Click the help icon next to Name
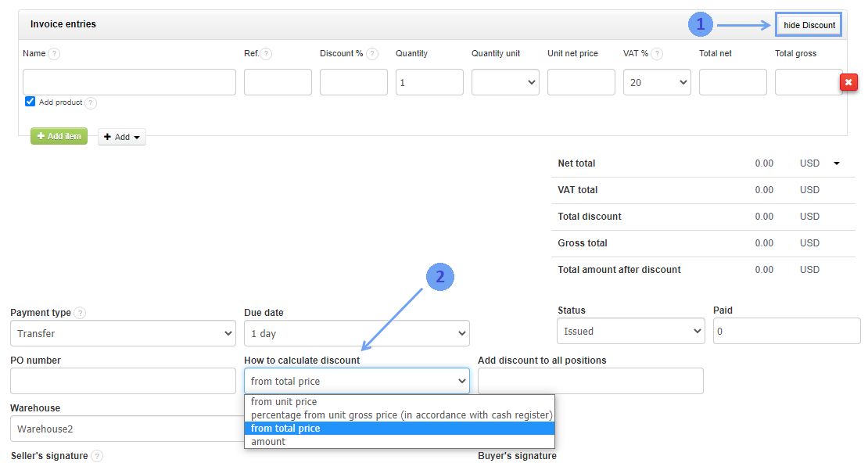 pyautogui.click(x=54, y=54)
